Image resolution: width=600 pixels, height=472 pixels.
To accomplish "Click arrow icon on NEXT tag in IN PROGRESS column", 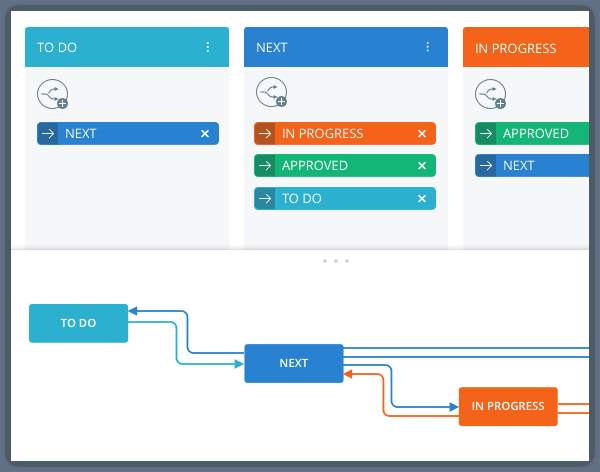I will point(486,165).
